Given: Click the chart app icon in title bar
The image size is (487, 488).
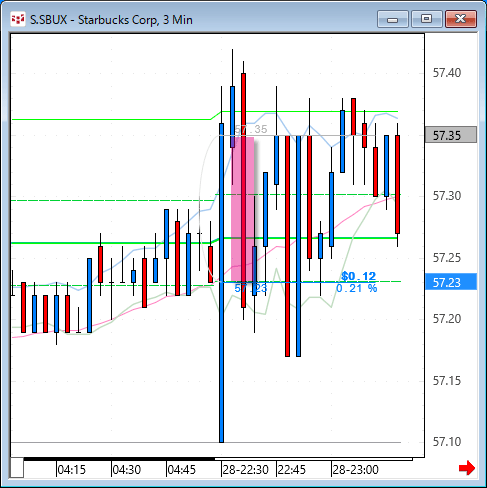Looking at the screenshot, I should (x=18, y=19).
